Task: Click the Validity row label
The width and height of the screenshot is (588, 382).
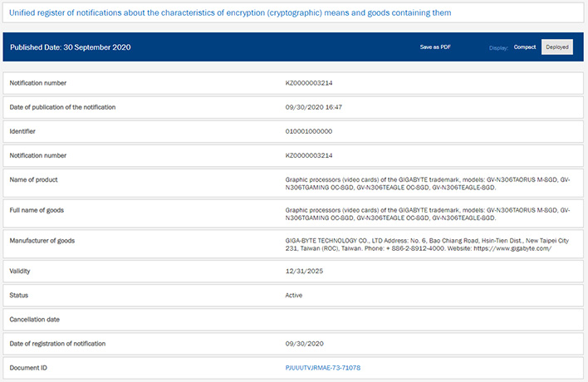Action: (x=20, y=271)
